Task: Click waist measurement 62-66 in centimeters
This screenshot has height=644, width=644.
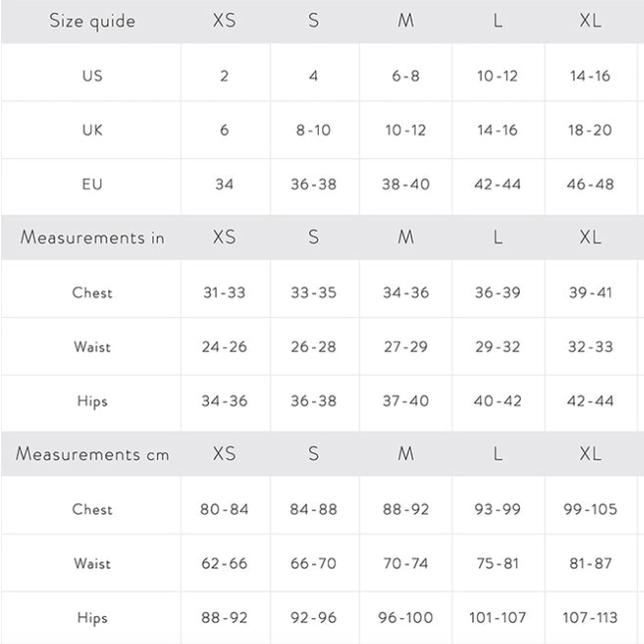Action: pos(225,563)
